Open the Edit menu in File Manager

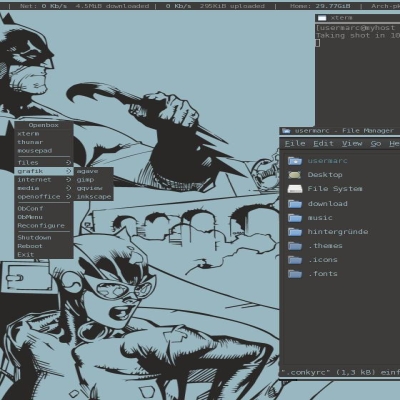[323, 143]
